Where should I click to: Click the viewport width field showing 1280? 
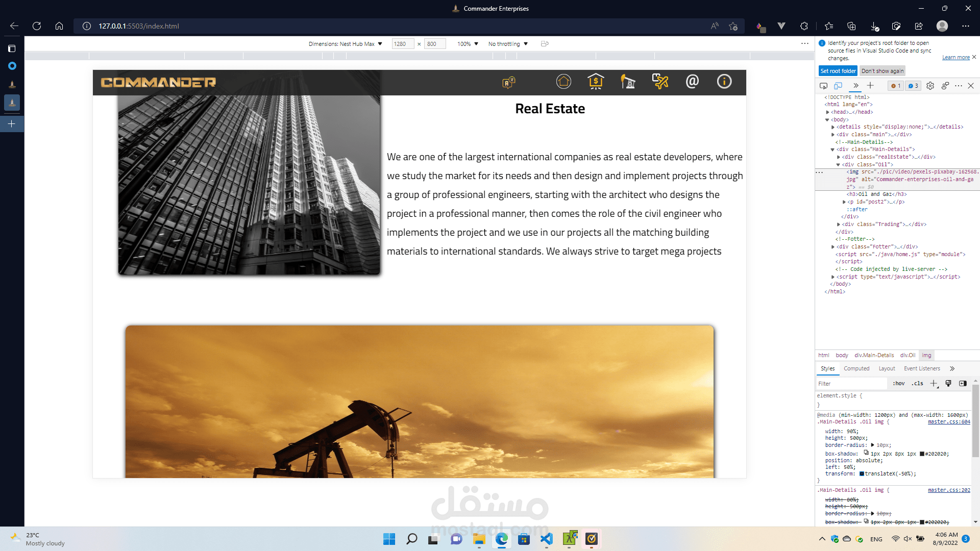point(403,44)
